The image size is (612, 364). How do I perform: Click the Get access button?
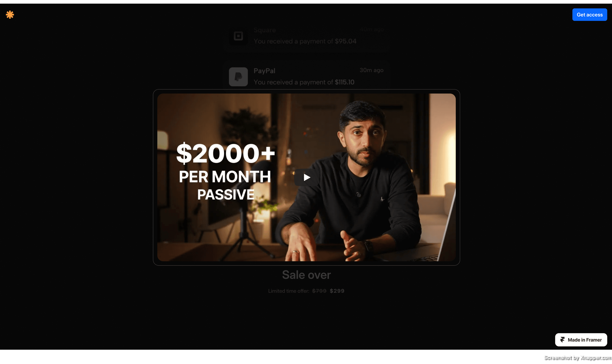(589, 15)
